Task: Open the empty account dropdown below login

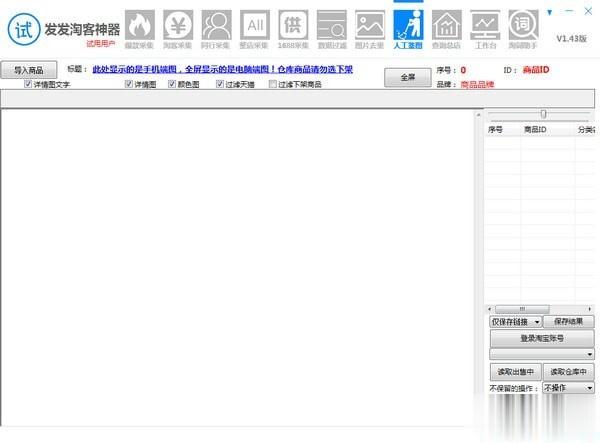Action: [542, 354]
